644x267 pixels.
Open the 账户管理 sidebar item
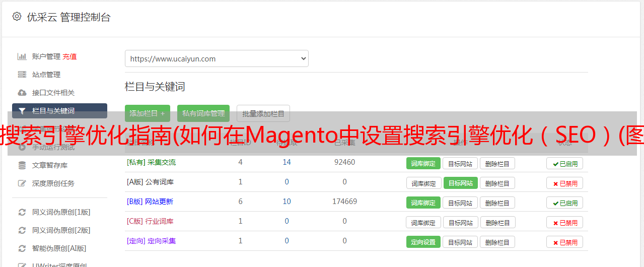click(46, 56)
